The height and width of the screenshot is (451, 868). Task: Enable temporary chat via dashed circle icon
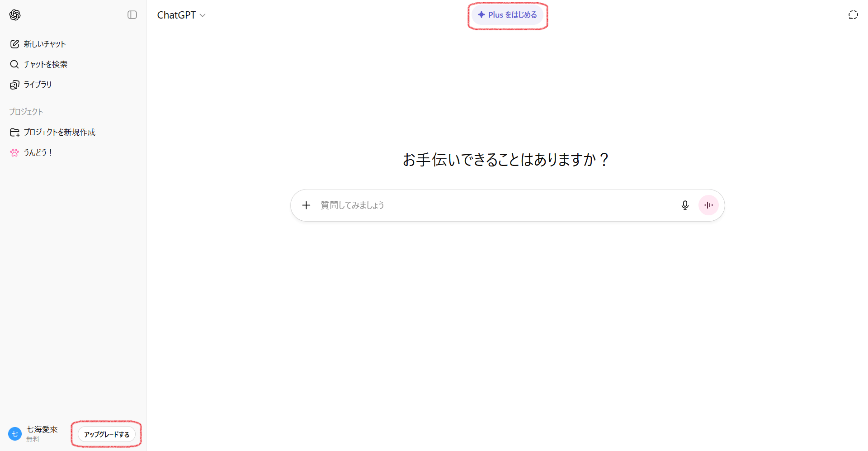click(853, 15)
